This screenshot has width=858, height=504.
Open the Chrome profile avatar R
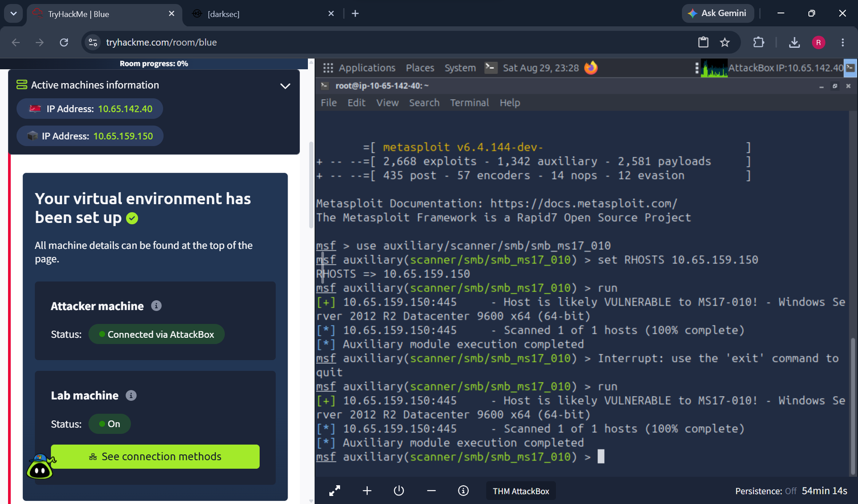click(818, 42)
